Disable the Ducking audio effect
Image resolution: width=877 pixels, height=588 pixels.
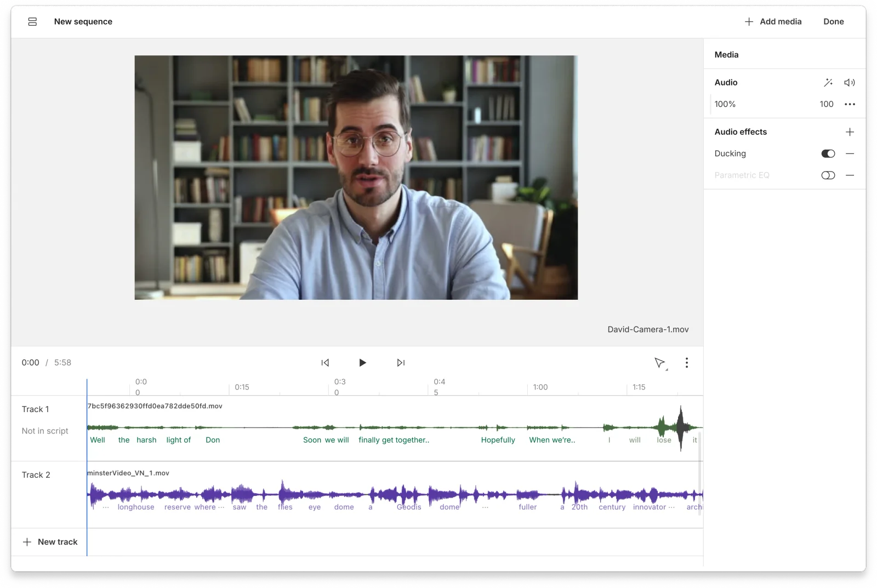(828, 153)
